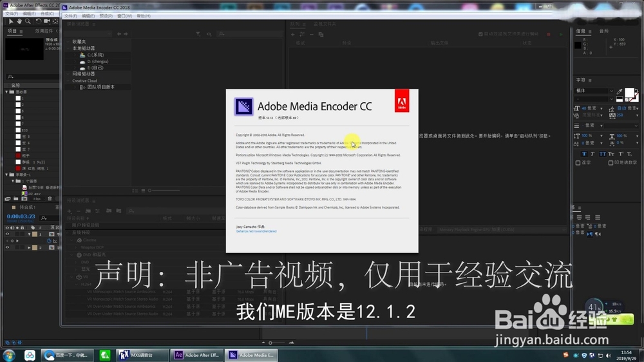Click the Windows Start orb
The width and height of the screenshot is (644, 362).
pyautogui.click(x=9, y=355)
